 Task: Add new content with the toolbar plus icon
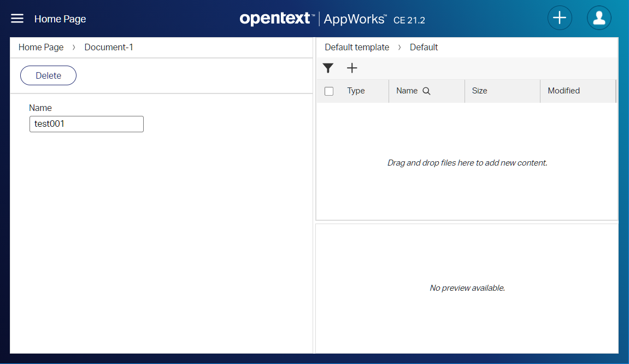352,68
